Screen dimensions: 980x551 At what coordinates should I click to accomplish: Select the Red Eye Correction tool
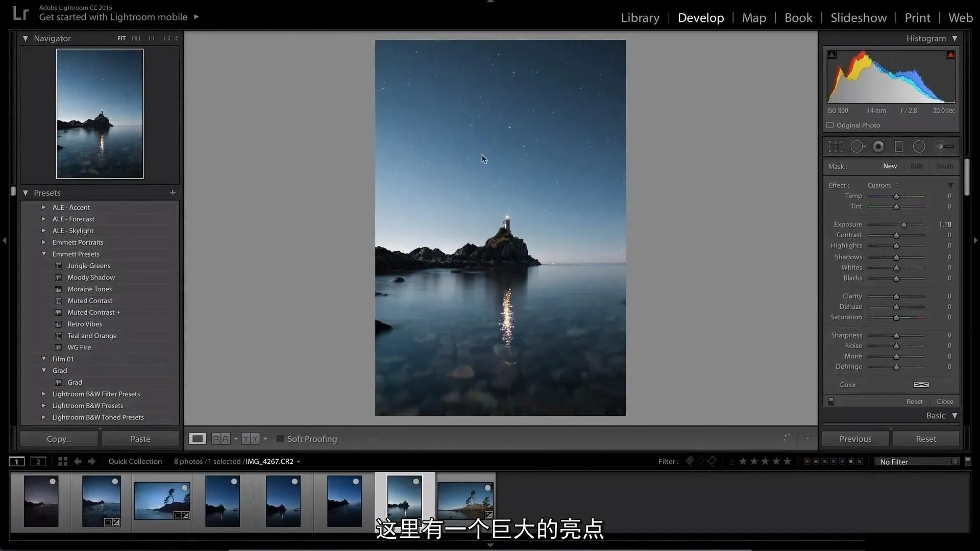pyautogui.click(x=878, y=147)
